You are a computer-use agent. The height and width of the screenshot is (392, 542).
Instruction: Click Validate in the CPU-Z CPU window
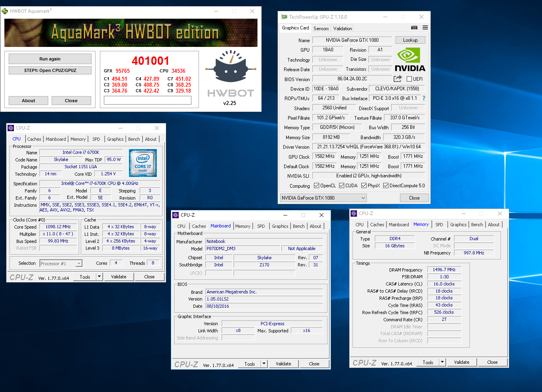[x=119, y=277]
